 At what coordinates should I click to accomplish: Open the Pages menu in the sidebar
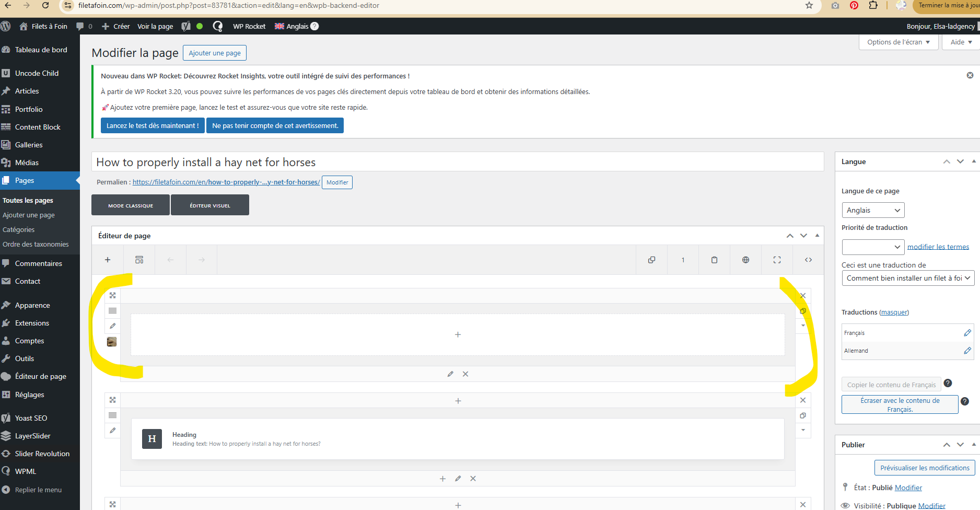tap(40, 180)
